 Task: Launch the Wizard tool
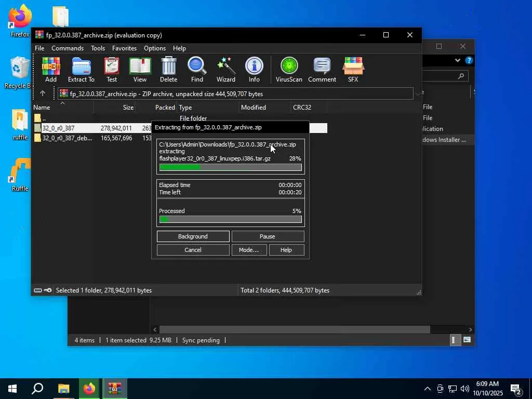[226, 69]
